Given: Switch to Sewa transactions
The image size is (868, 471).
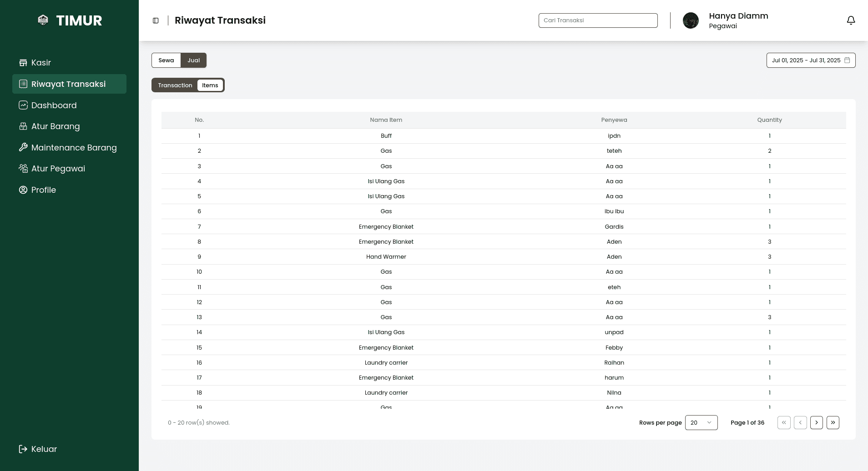Looking at the screenshot, I should (166, 60).
